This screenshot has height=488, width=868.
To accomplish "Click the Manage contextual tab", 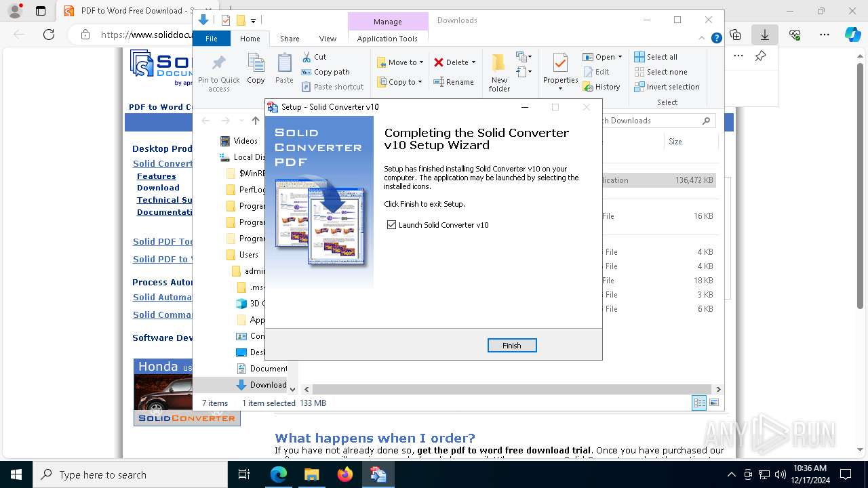I will [387, 21].
